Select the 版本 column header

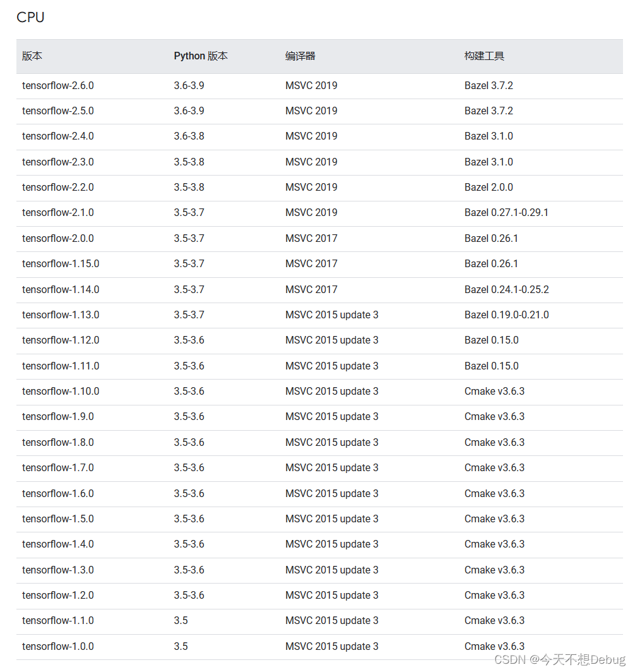[32, 56]
